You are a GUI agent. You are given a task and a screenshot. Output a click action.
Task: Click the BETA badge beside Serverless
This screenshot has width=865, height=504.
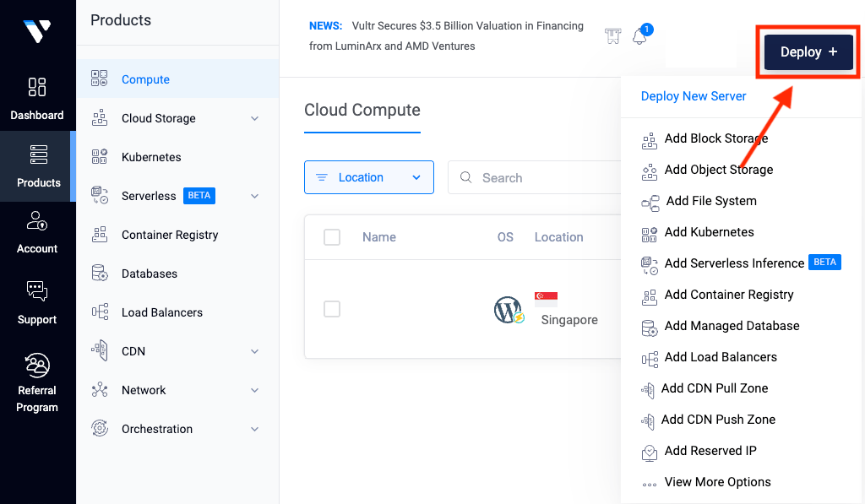(x=199, y=195)
